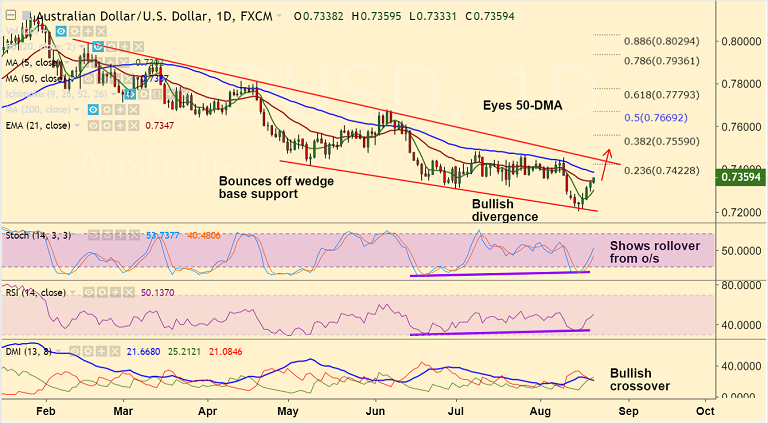The image size is (768, 423).
Task: Click the Sep label on time axis
Action: tap(628, 411)
